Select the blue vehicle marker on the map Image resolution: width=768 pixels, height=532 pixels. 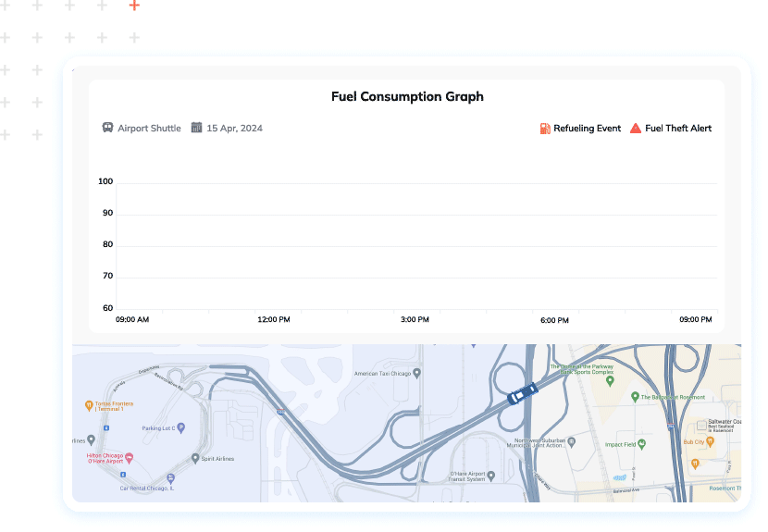[x=522, y=394]
